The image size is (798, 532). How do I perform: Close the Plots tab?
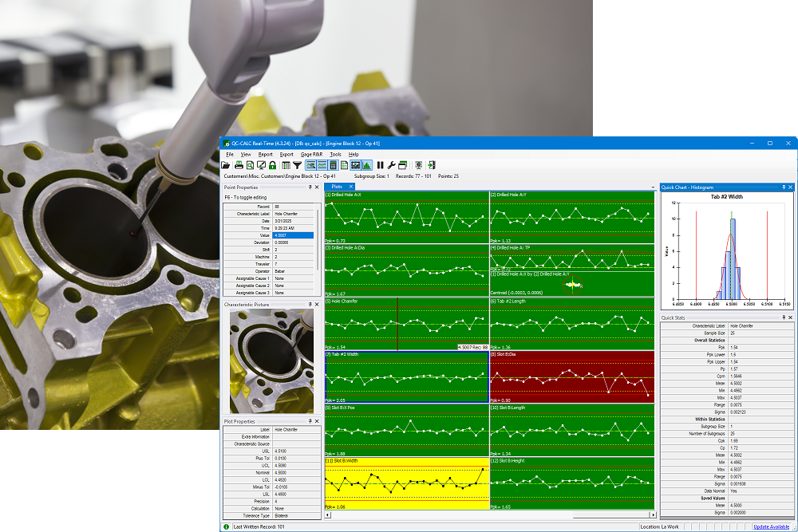coord(352,187)
